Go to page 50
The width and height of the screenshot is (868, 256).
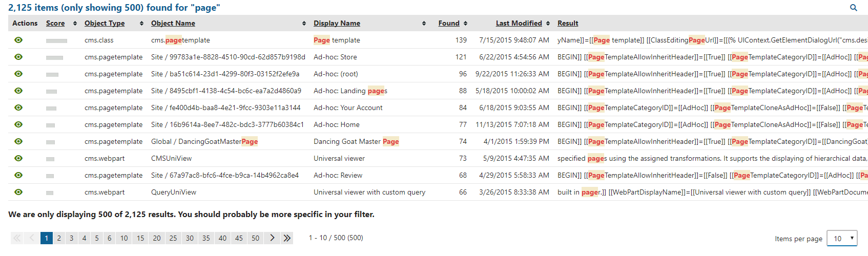(255, 238)
